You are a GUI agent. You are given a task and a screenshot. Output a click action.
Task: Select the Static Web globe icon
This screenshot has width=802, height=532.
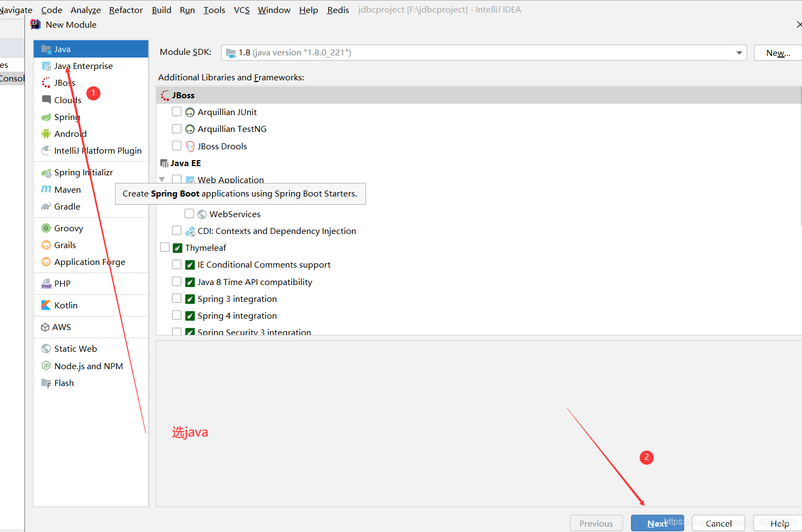point(46,349)
